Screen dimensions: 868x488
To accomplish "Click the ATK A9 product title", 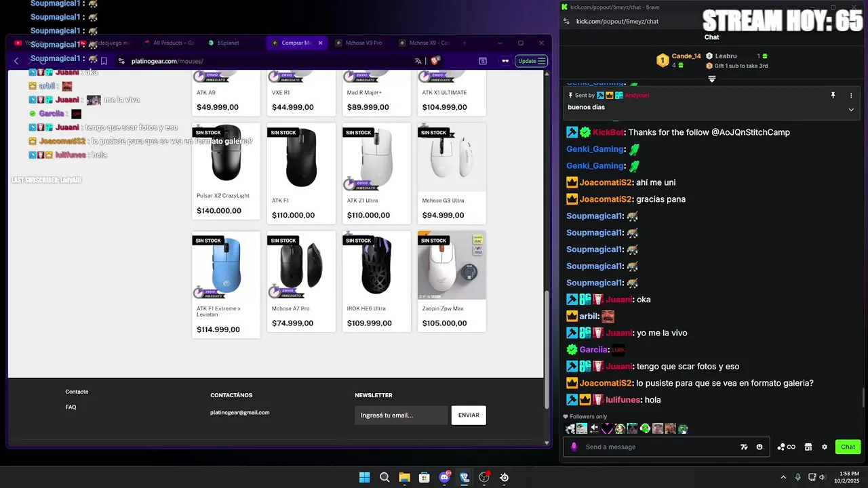I will click(206, 92).
